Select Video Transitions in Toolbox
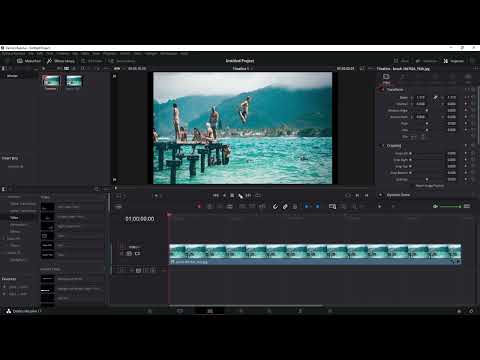 [x=23, y=204]
